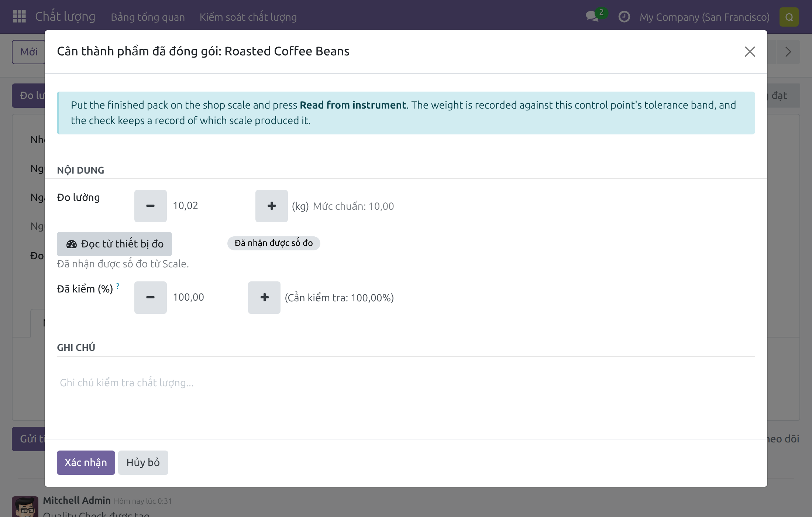Viewport: 812px width, 517px height.
Task: Increase the Đo lường measurement value
Action: [x=271, y=206]
